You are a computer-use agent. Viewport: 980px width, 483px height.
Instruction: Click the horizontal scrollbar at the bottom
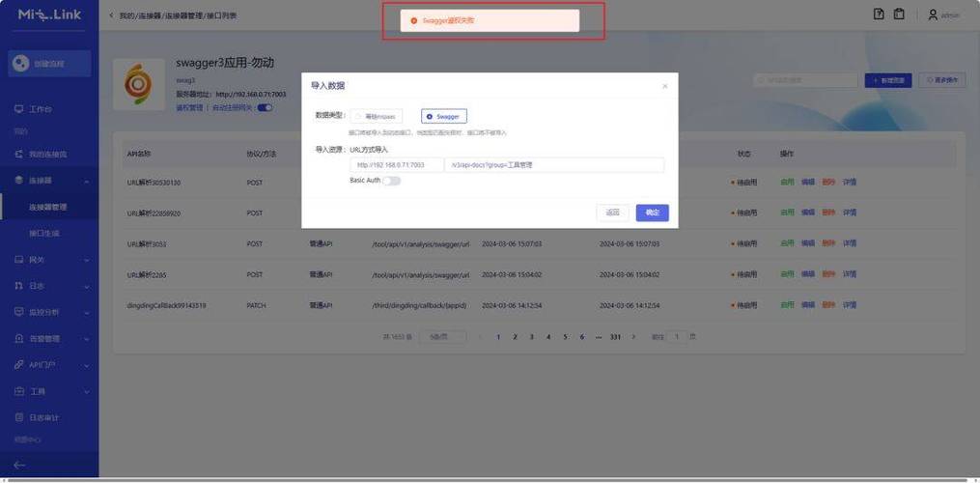click(489, 480)
